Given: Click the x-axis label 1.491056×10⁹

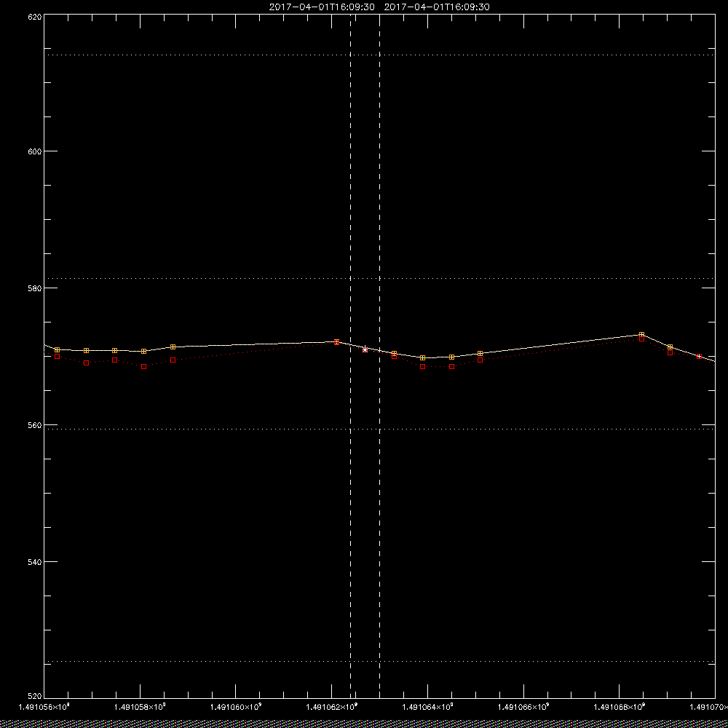Looking at the screenshot, I should point(44,707).
